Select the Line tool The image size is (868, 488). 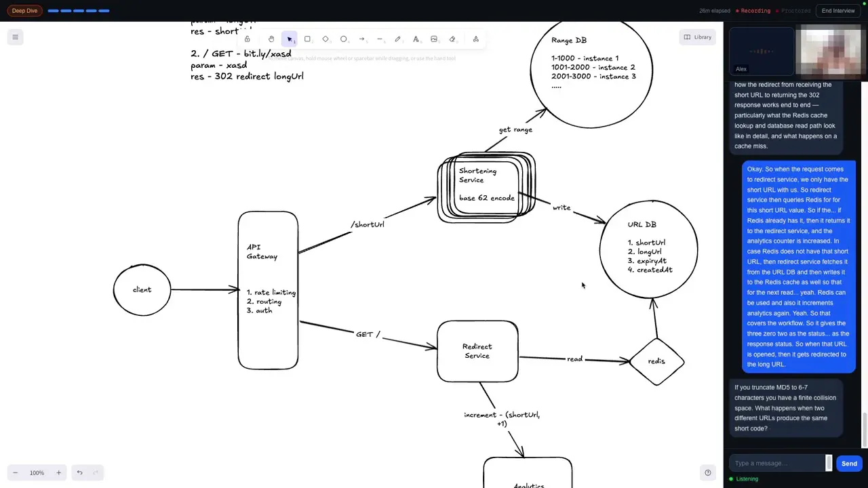pyautogui.click(x=380, y=39)
